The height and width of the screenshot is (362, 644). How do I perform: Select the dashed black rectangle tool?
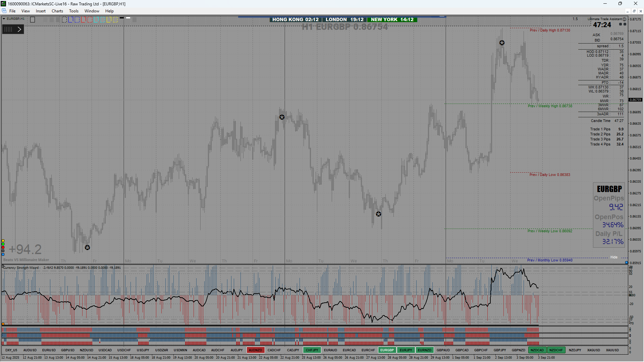(x=64, y=20)
